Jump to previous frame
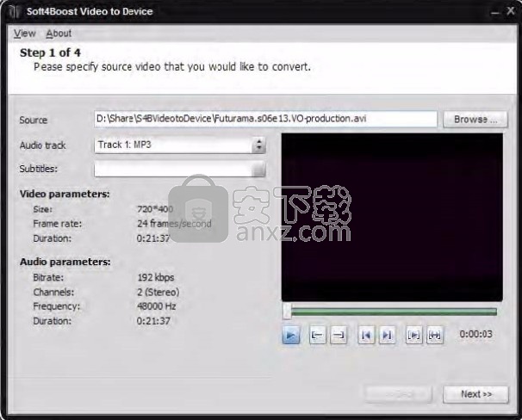Image resolution: width=522 pixels, height=420 pixels. [366, 335]
